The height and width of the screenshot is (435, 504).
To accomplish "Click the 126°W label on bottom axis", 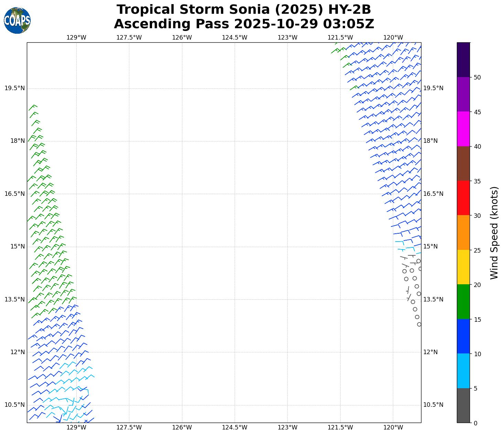I will [182, 427].
